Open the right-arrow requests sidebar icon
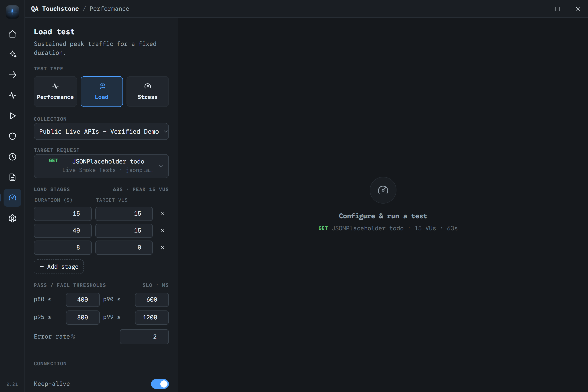 12,75
